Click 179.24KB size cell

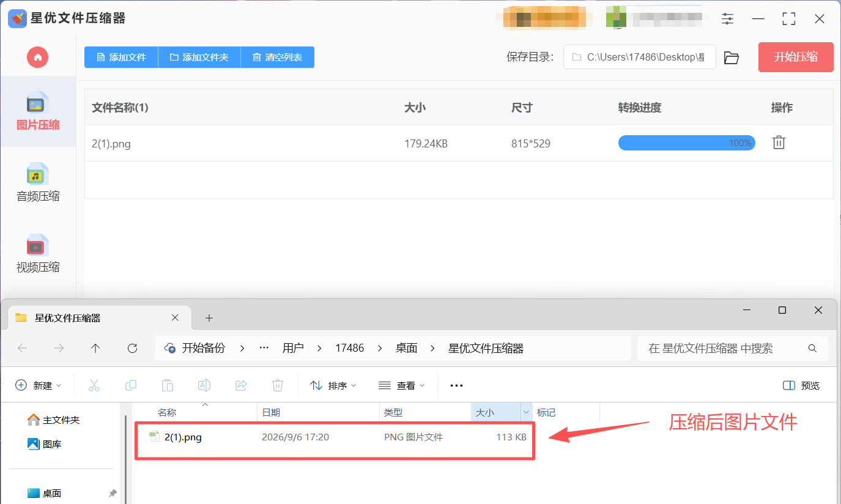pyautogui.click(x=426, y=144)
